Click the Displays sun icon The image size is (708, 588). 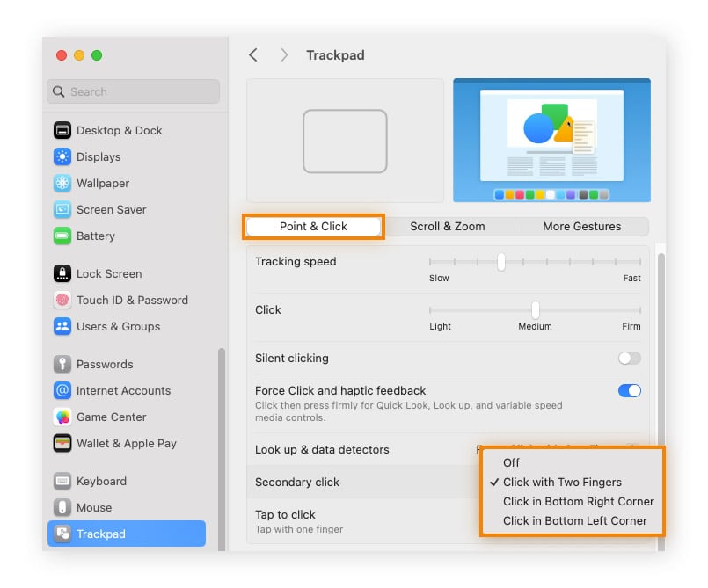(62, 156)
